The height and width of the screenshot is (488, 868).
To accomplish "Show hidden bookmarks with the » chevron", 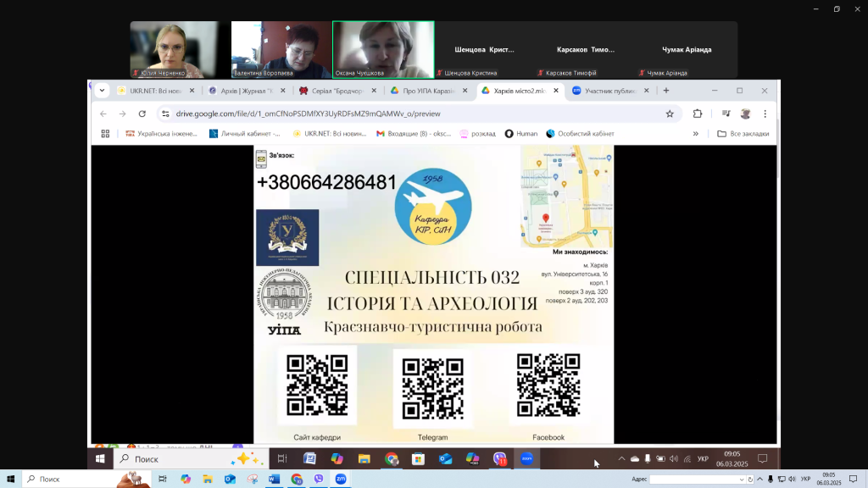I will 695,133.
